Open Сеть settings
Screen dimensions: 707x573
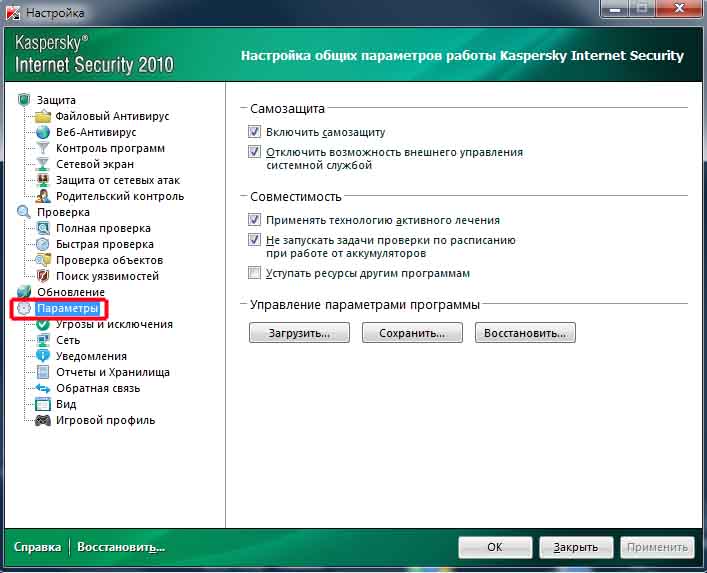(68, 340)
